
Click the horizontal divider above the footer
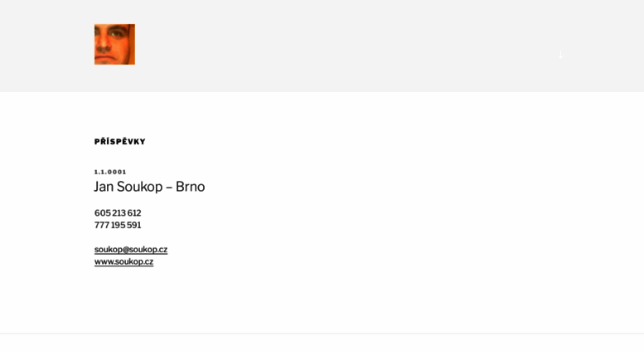pos(322,334)
